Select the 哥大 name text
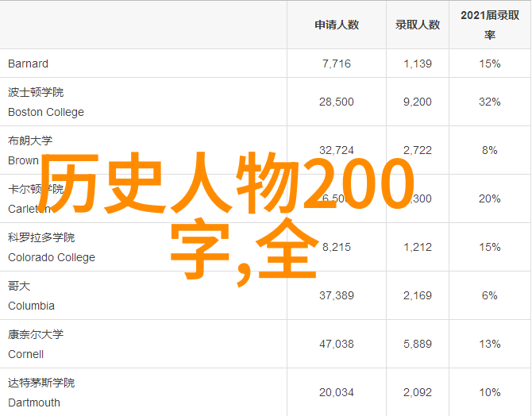The width and height of the screenshot is (532, 416). coord(19,286)
